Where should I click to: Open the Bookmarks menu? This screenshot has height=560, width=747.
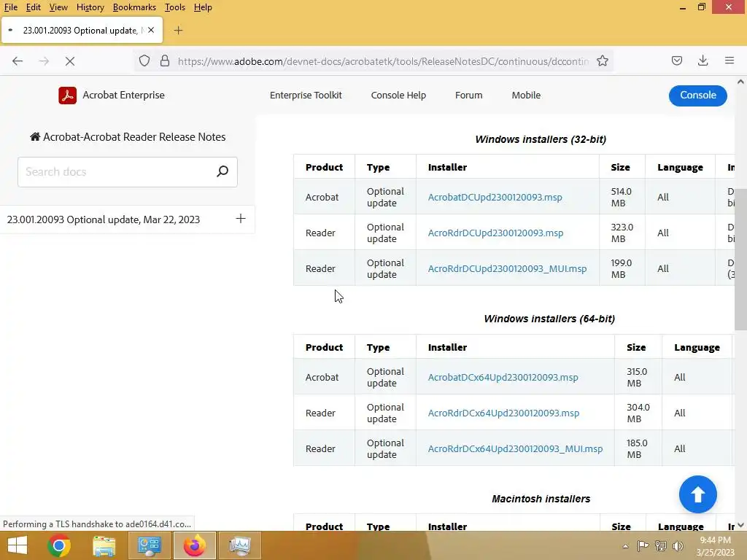point(134,7)
